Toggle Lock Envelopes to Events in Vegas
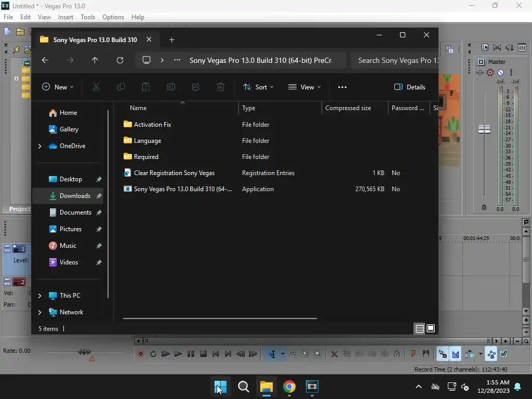 click(x=491, y=354)
